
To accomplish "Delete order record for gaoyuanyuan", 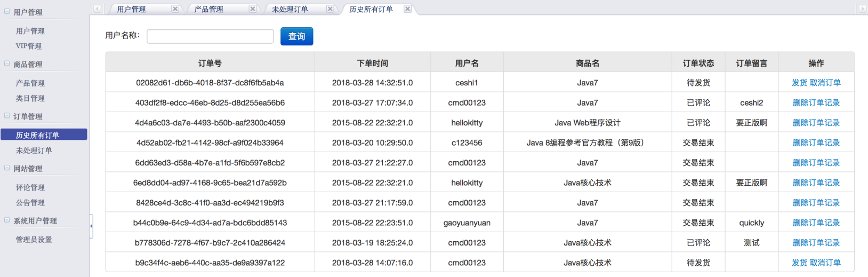I will (816, 223).
